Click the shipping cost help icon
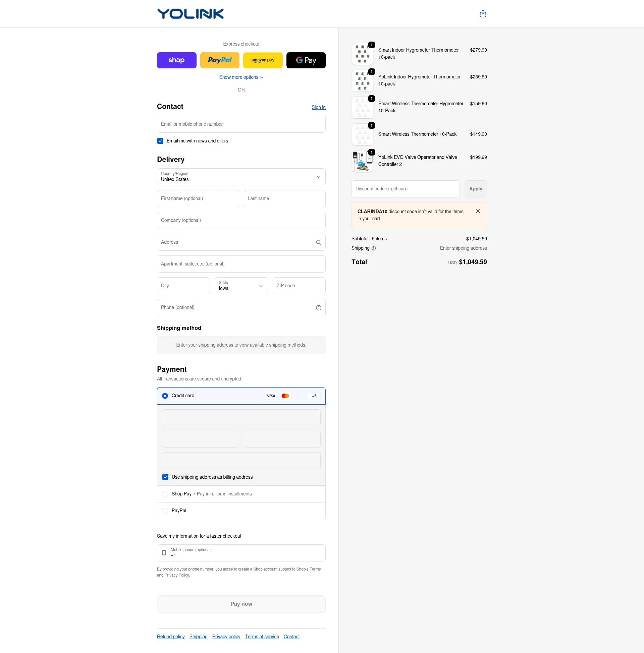 click(x=373, y=248)
